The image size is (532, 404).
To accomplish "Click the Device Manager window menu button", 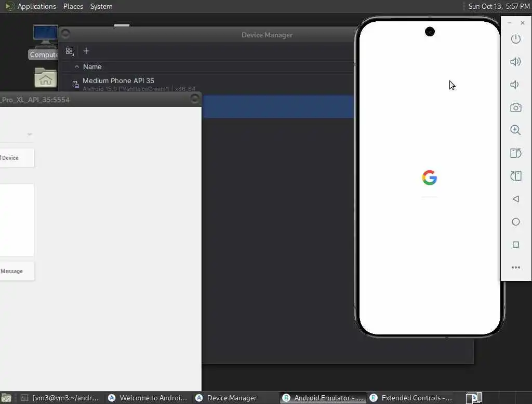I will [65, 34].
